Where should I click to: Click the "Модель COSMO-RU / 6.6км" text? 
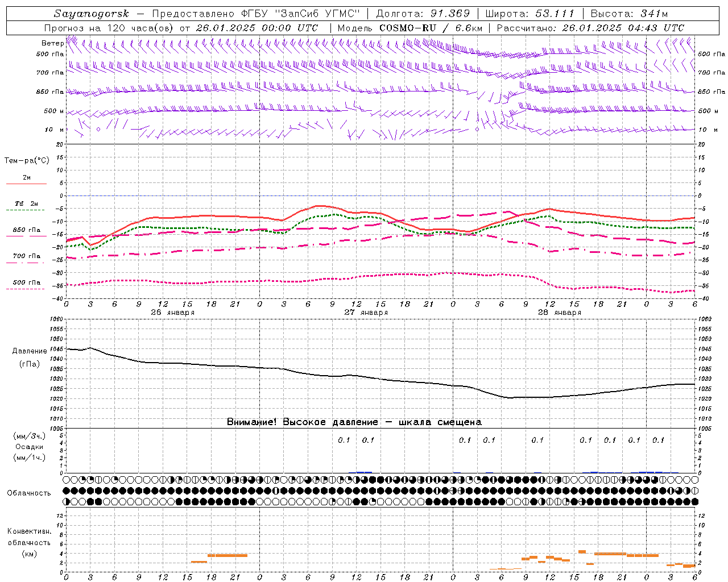(410, 28)
